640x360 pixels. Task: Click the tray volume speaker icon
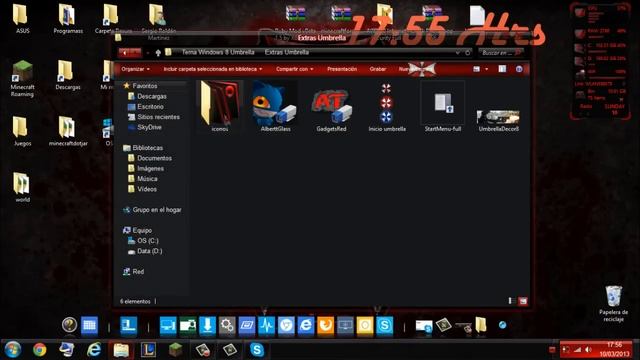tap(588, 350)
